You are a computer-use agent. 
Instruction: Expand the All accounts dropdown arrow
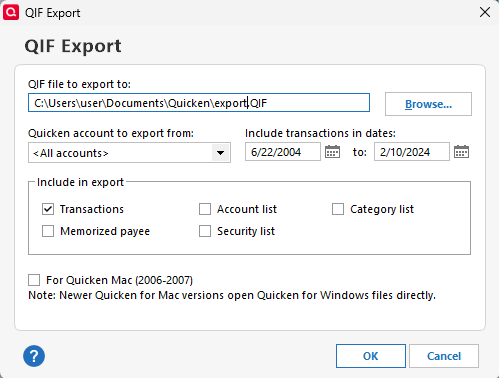tap(220, 153)
